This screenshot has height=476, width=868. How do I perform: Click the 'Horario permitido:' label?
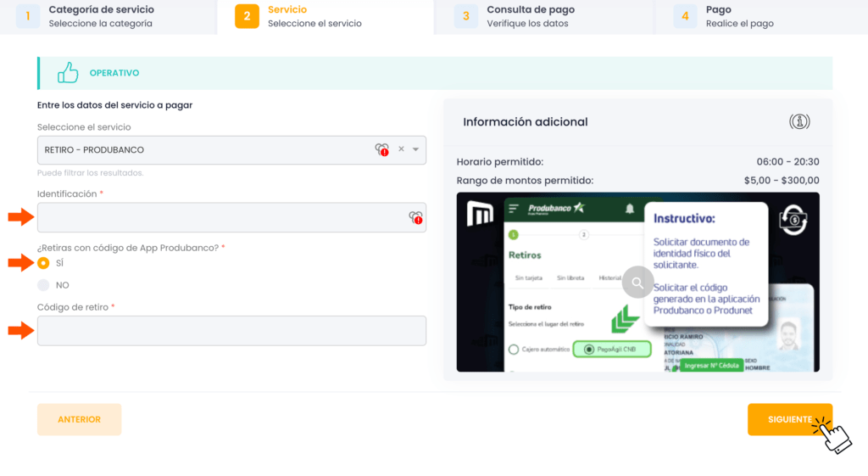(x=500, y=162)
